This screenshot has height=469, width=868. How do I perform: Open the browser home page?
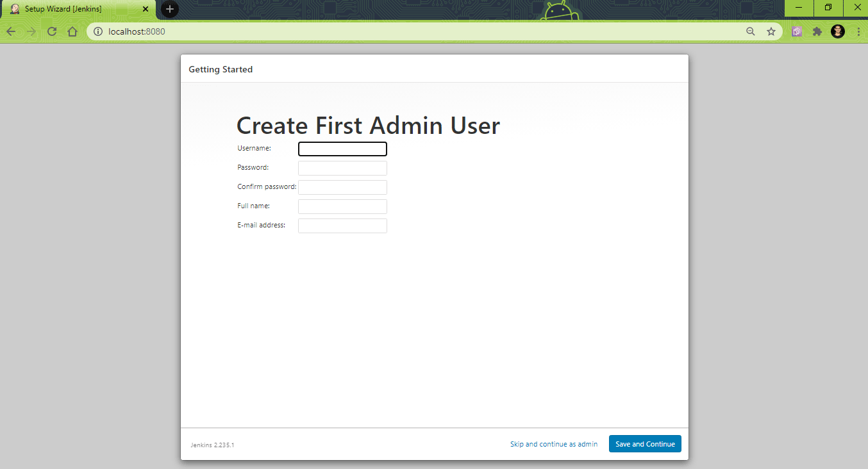[x=72, y=31]
